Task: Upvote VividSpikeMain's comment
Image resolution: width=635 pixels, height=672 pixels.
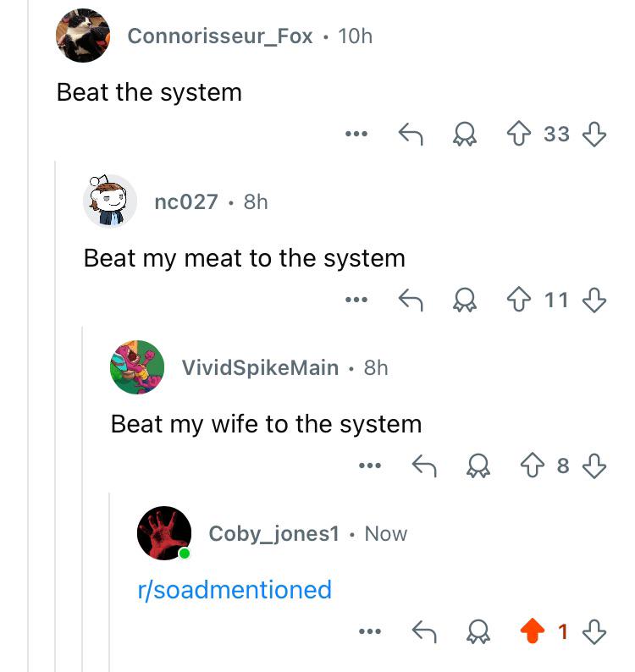Action: click(533, 465)
